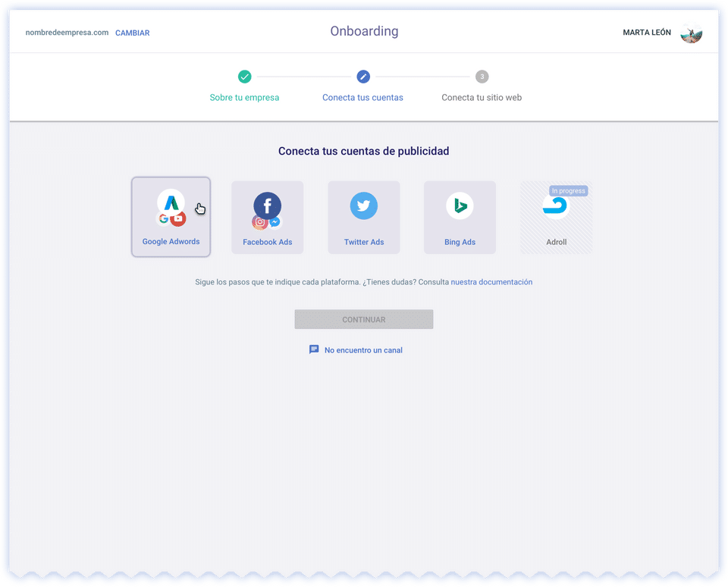The height and width of the screenshot is (587, 728).
Task: Open nuestra documentación link
Action: pyautogui.click(x=491, y=282)
